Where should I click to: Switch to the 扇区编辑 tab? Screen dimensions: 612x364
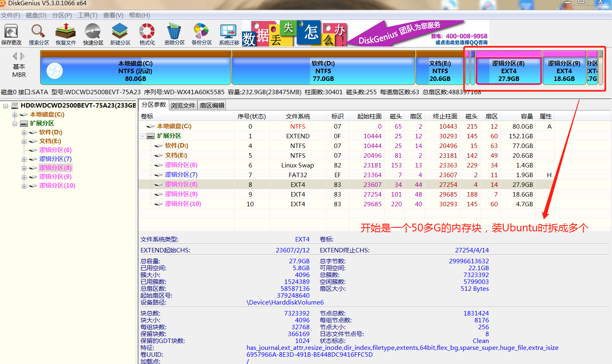coord(212,106)
